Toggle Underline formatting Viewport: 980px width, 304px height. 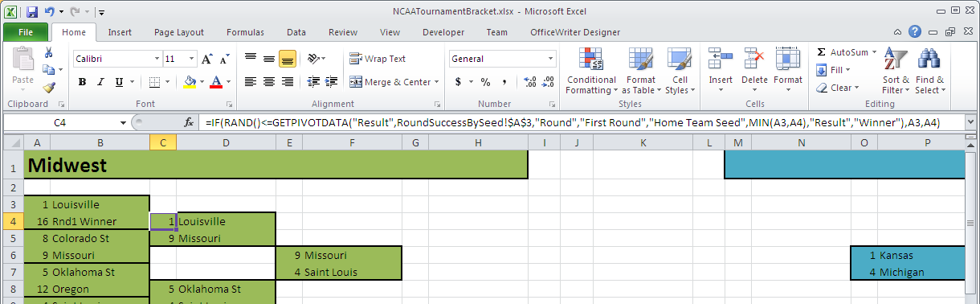(119, 81)
